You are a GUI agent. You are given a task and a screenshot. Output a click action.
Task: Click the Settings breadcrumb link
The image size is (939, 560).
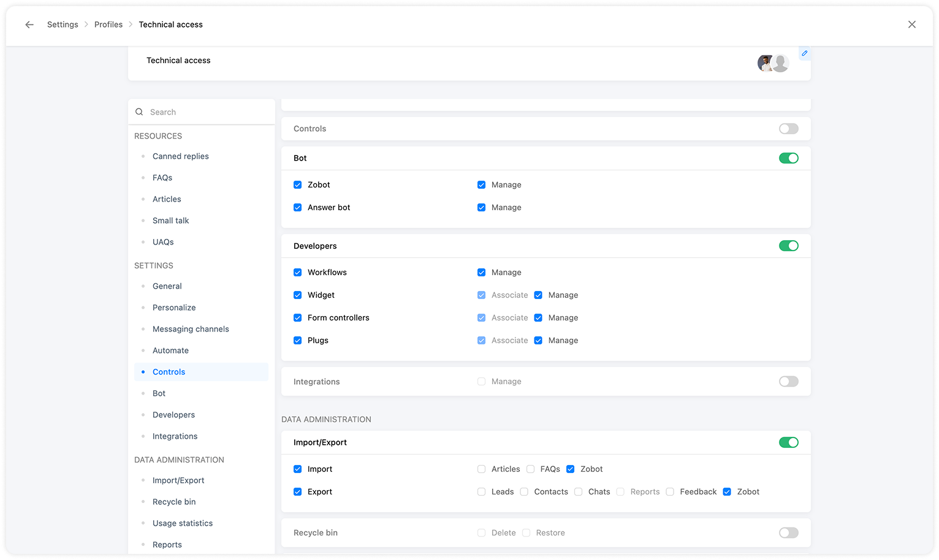[x=63, y=25]
